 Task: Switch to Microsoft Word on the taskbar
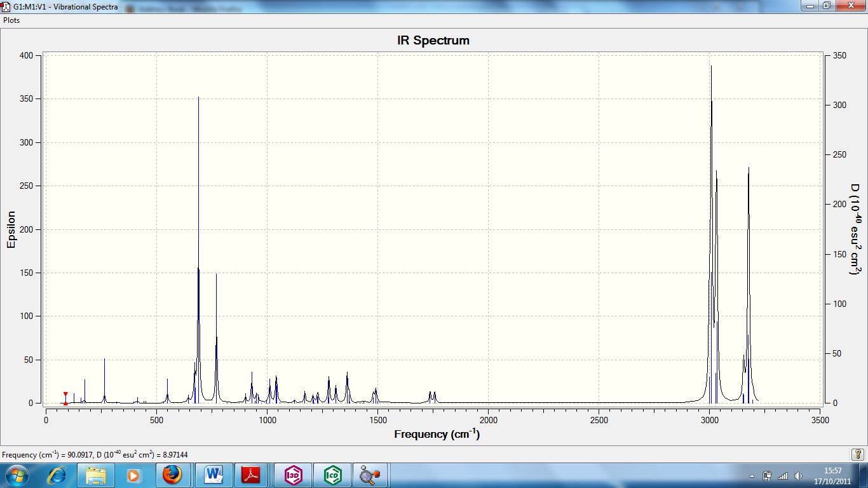click(214, 475)
